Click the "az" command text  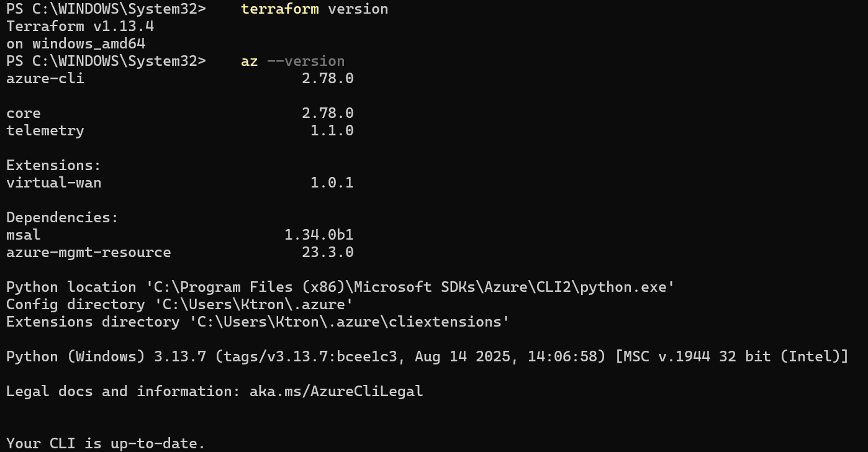[x=249, y=61]
